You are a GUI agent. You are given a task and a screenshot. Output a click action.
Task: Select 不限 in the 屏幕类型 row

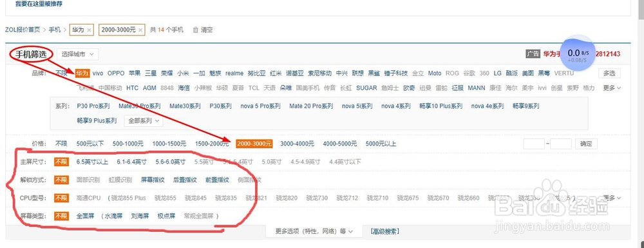(61, 216)
